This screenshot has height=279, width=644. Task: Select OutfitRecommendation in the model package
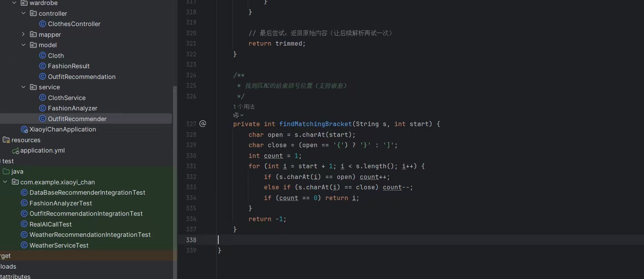click(x=82, y=77)
